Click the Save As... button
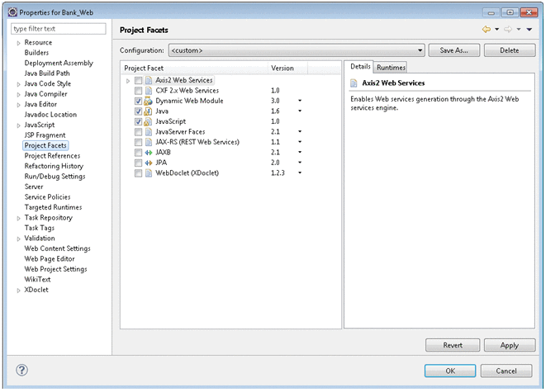This screenshot has height=392, width=546. (x=454, y=50)
